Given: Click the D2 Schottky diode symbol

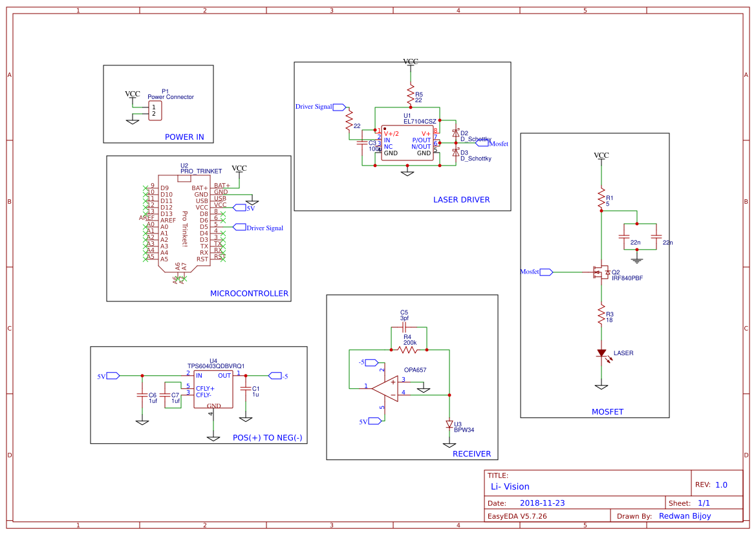Looking at the screenshot, I should [x=457, y=132].
